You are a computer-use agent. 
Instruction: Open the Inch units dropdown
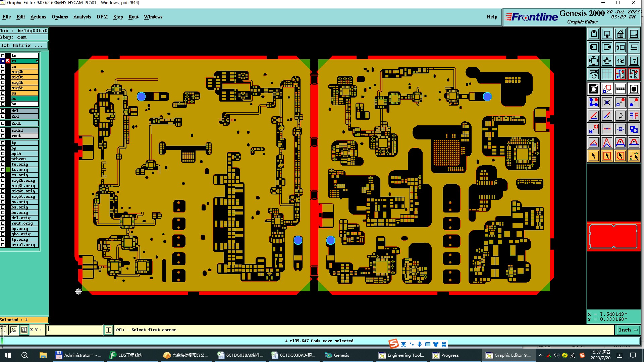(628, 330)
